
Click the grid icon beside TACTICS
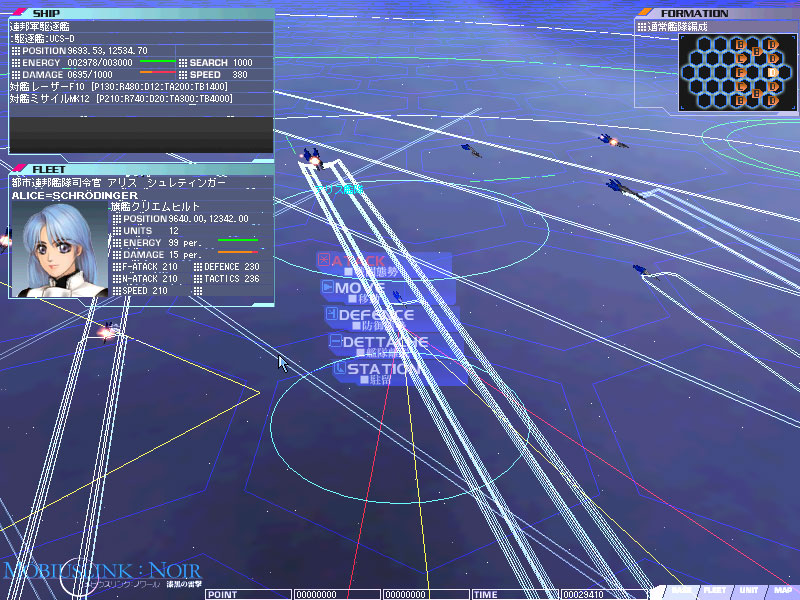(198, 279)
